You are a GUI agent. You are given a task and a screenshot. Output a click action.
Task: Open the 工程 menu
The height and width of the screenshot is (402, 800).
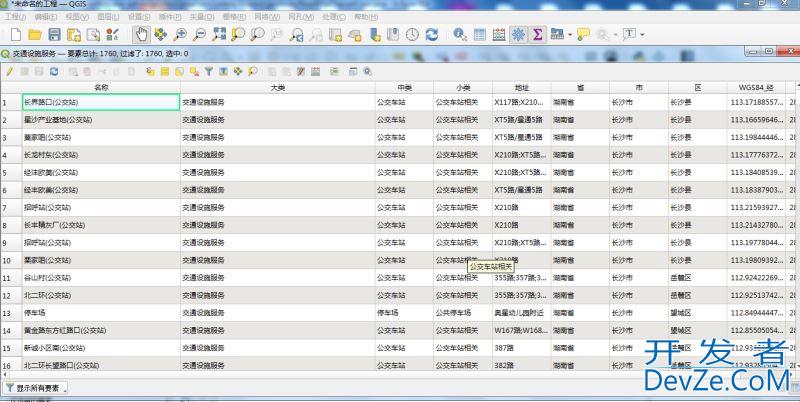15,17
